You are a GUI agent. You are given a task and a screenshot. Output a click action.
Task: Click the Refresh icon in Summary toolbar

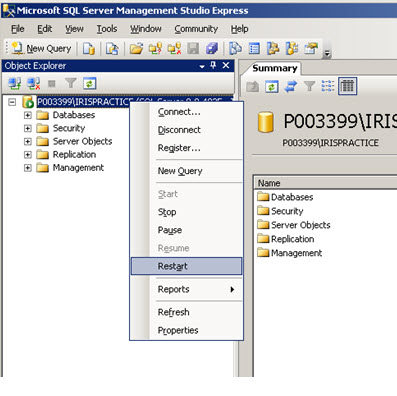coord(272,87)
